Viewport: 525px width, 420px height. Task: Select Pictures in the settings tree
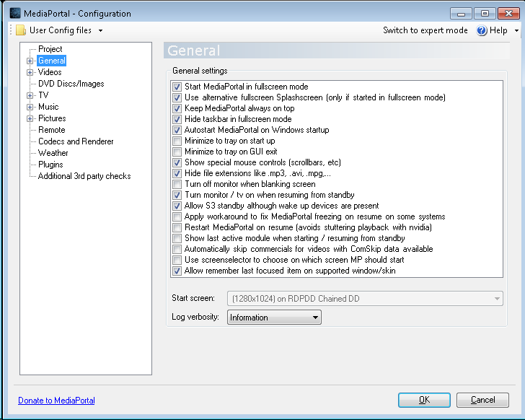(x=52, y=118)
